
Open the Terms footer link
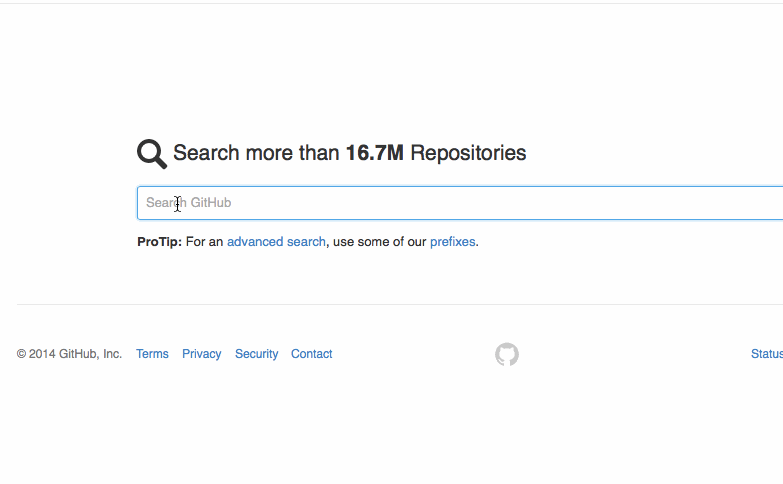coord(152,354)
